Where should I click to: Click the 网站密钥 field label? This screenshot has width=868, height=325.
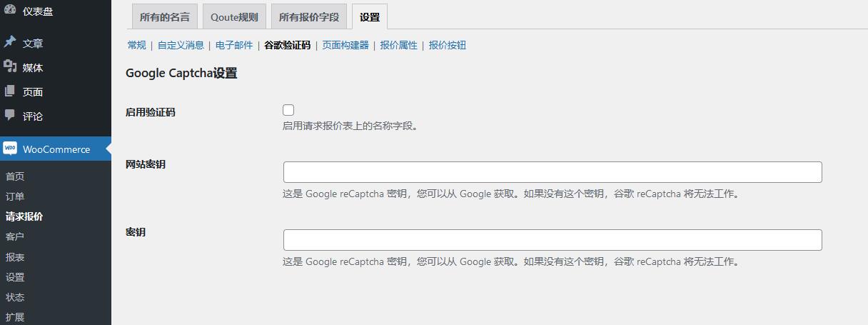[x=146, y=164]
